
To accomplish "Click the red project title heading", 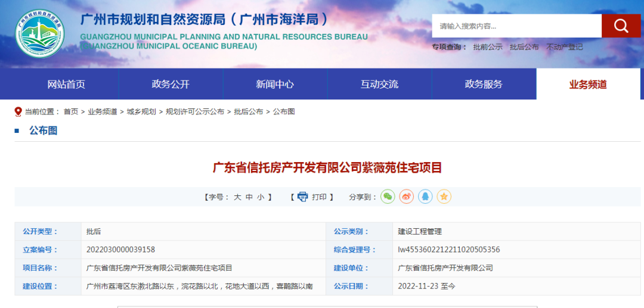I will 327,168.
